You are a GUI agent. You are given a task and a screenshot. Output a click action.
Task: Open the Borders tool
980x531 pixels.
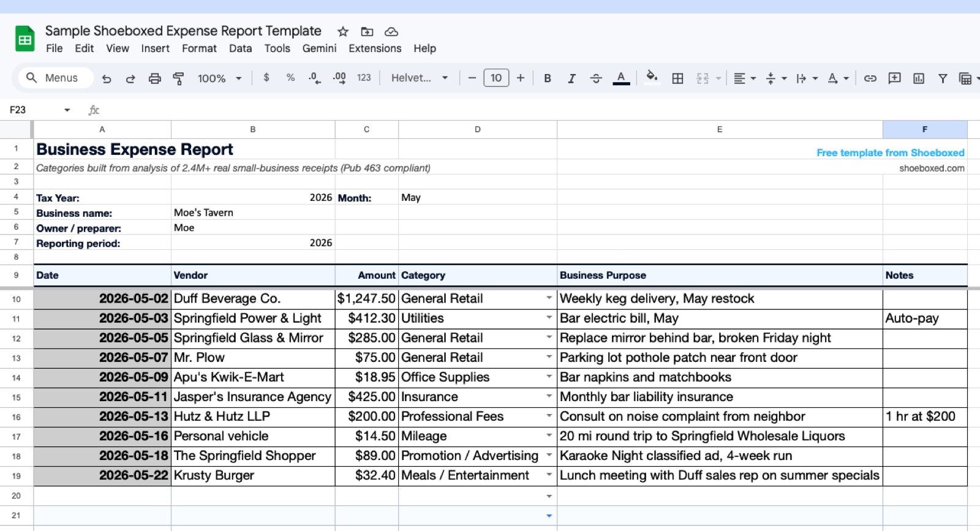pyautogui.click(x=677, y=78)
